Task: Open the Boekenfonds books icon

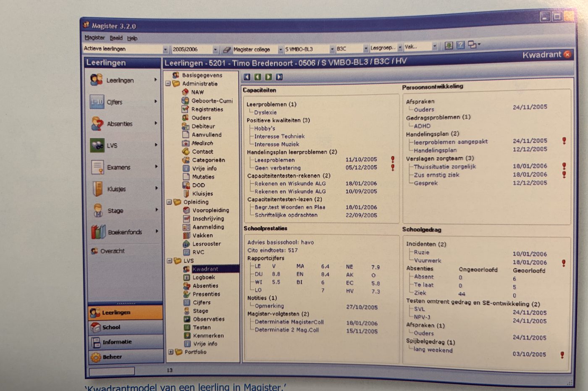Action: (x=99, y=232)
